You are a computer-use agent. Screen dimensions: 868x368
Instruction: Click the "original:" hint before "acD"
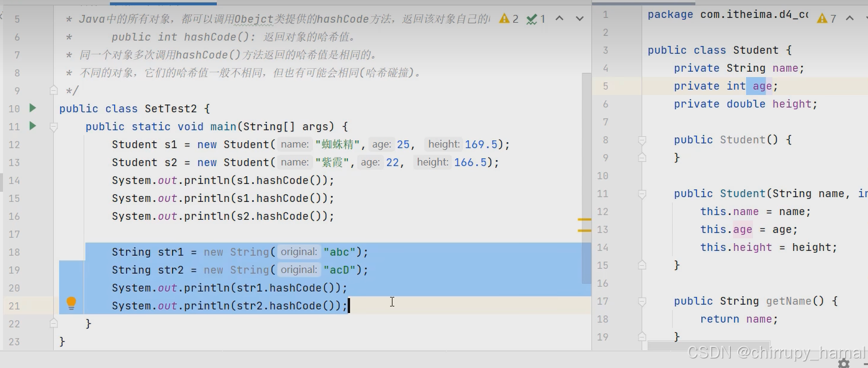point(299,270)
